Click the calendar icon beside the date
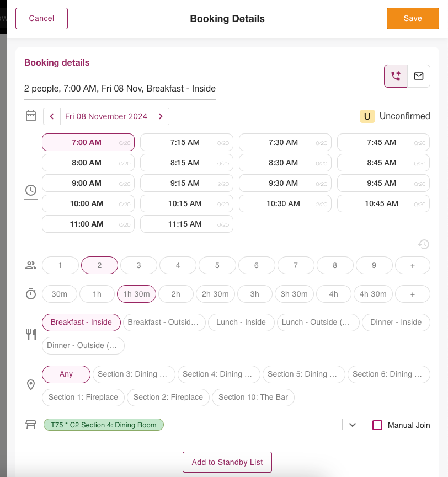The image size is (448, 477). pyautogui.click(x=31, y=116)
